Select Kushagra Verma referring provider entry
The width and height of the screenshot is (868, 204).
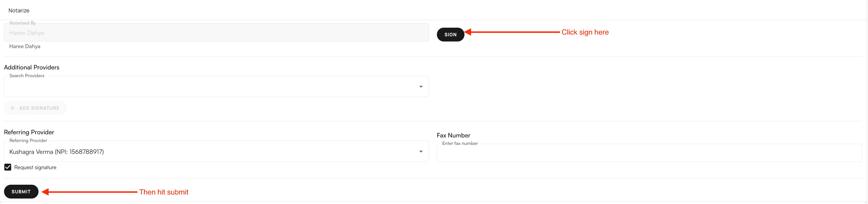57,152
